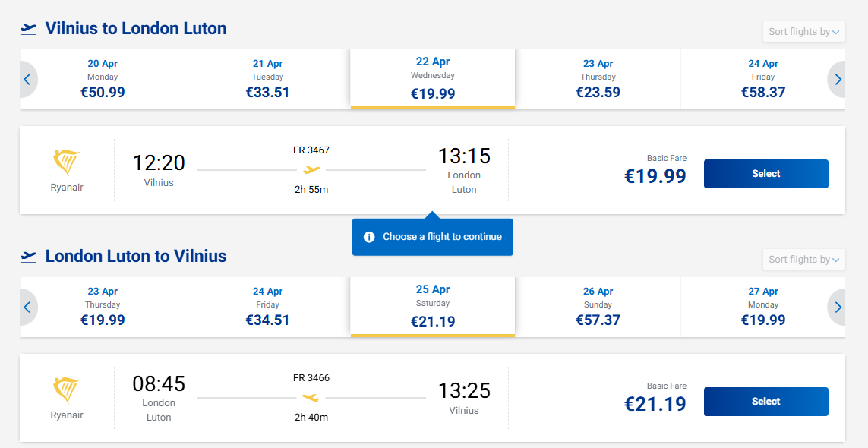Open Sort flights by dropdown for return
Viewport: 868px width, 448px height.
[x=803, y=260]
